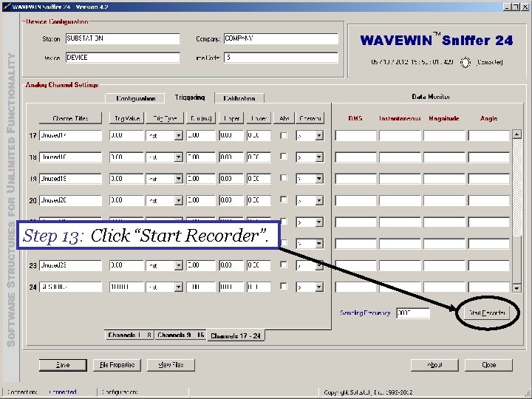This screenshot has width=532, height=399.
Task: Click the Copyright text in status bar
Action: pos(368,392)
